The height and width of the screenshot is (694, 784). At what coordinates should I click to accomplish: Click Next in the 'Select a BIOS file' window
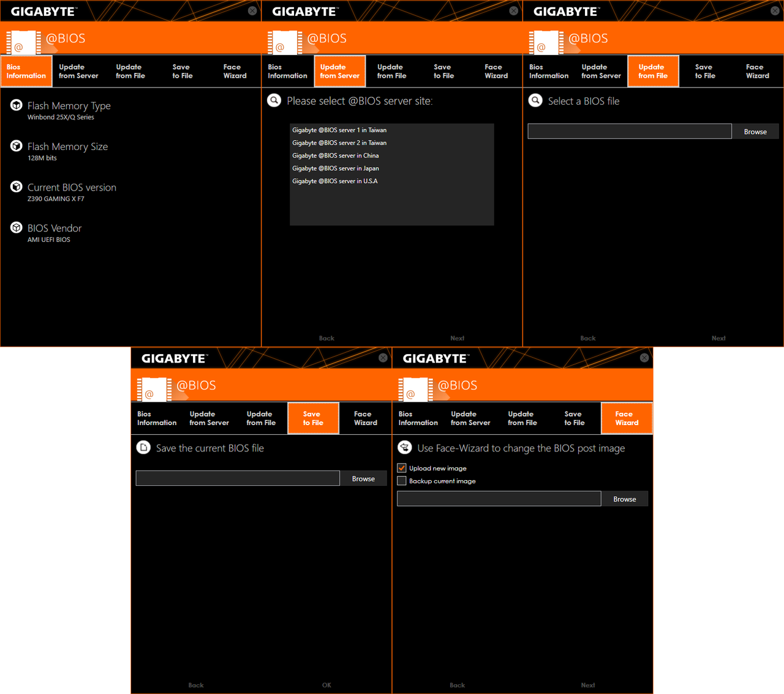(x=718, y=338)
